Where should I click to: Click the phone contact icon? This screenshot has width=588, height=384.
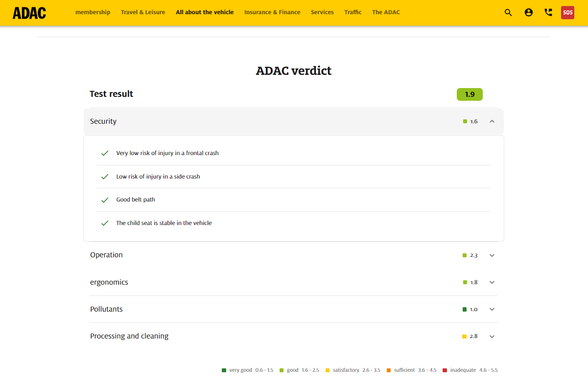tap(548, 13)
